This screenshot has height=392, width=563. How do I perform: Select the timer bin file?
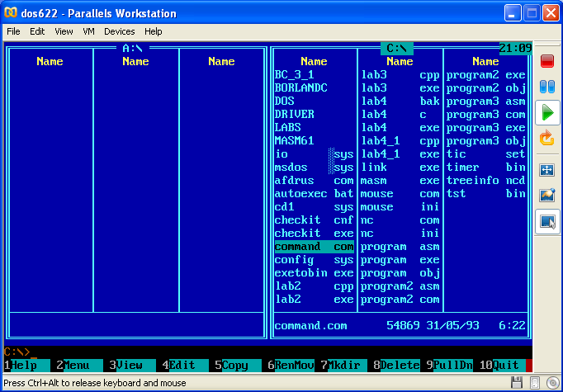pos(485,168)
